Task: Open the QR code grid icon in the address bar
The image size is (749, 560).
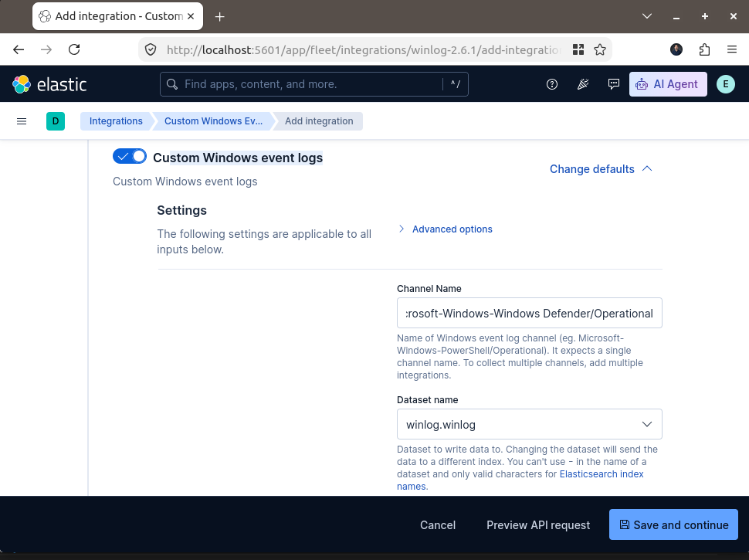Action: [578, 49]
